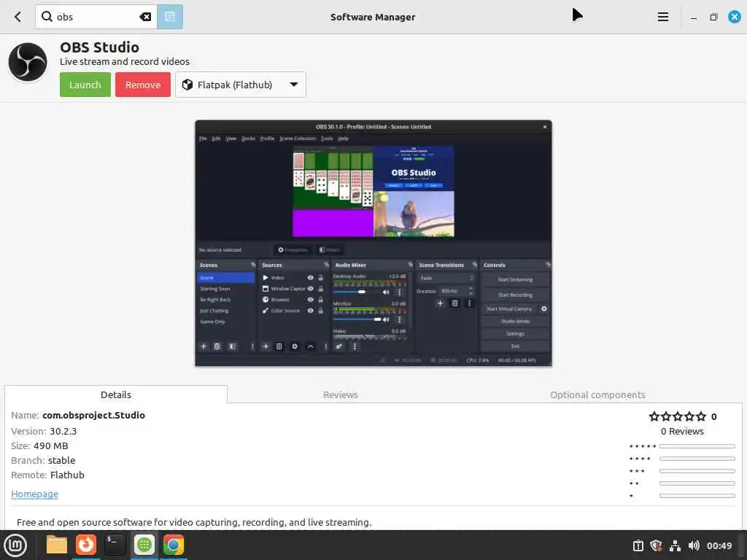
Task: Open the hamburger menu in the title bar
Action: click(662, 17)
